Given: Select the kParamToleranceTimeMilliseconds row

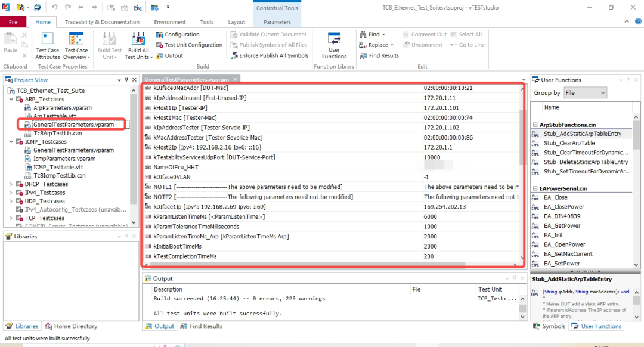Looking at the screenshot, I should tap(332, 227).
